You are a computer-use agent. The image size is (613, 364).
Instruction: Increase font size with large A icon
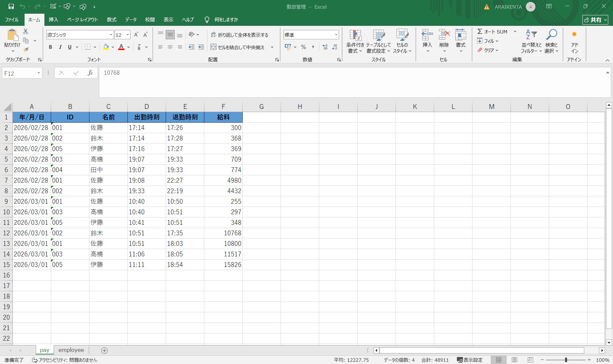point(136,35)
